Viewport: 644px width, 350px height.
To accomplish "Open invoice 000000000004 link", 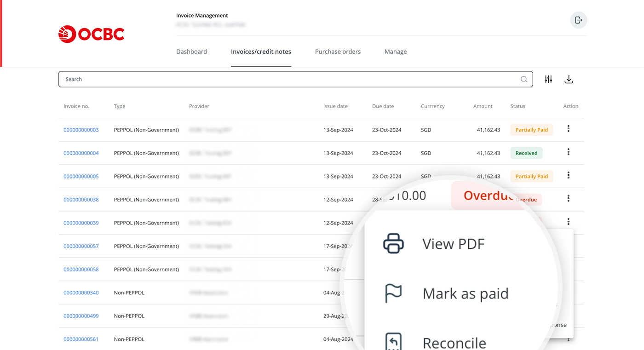I will click(81, 153).
